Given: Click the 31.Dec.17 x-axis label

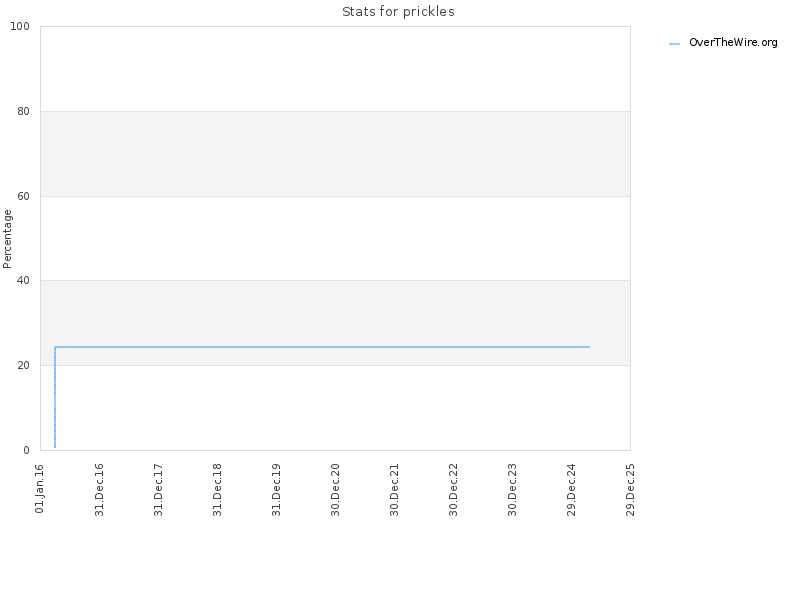Looking at the screenshot, I should [x=158, y=489].
